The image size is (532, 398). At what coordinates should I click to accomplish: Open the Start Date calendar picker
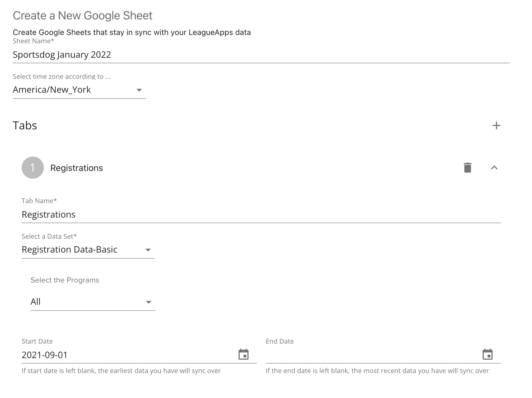(244, 354)
